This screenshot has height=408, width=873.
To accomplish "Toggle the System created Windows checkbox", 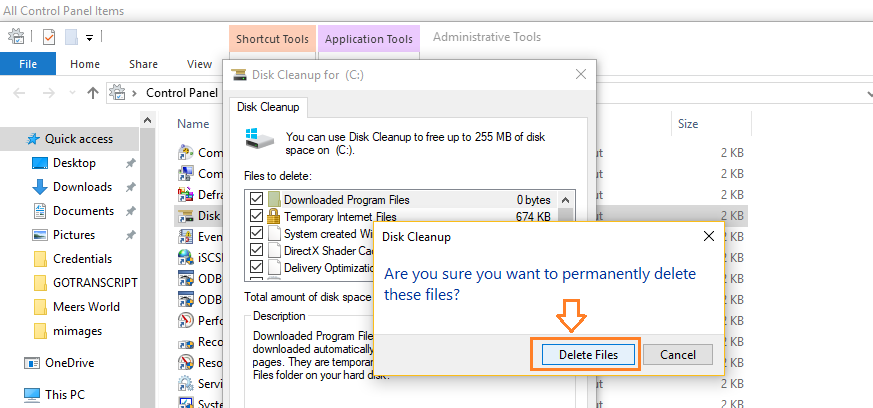I will (x=257, y=233).
